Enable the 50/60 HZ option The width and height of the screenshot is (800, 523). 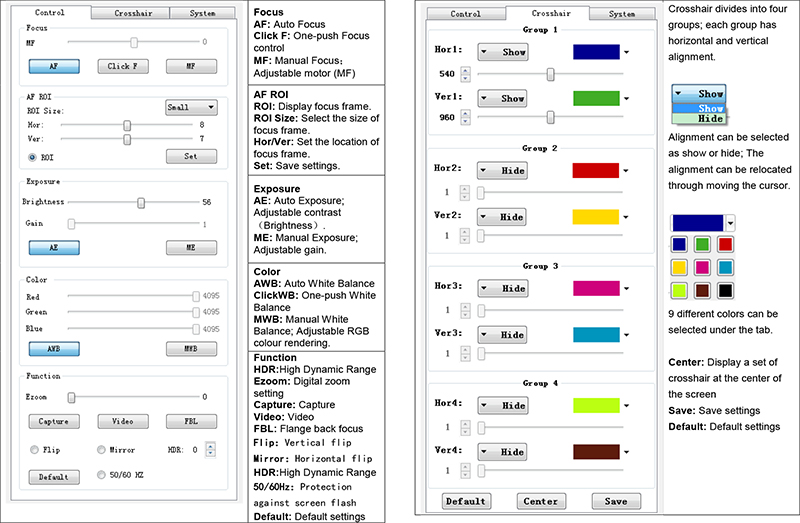click(x=102, y=475)
